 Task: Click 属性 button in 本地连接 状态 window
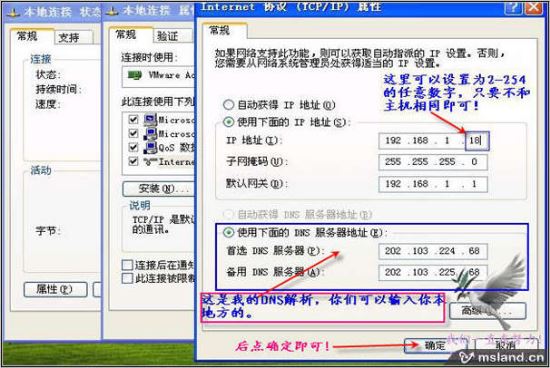point(55,289)
